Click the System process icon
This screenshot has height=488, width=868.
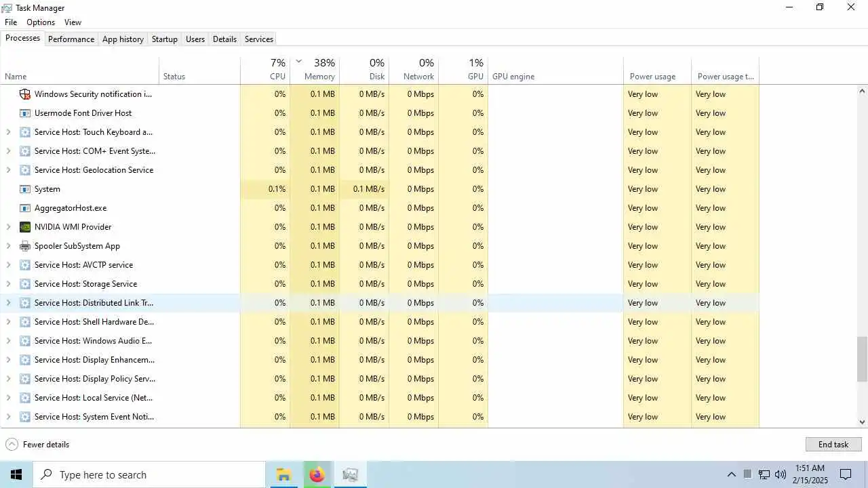(x=25, y=189)
